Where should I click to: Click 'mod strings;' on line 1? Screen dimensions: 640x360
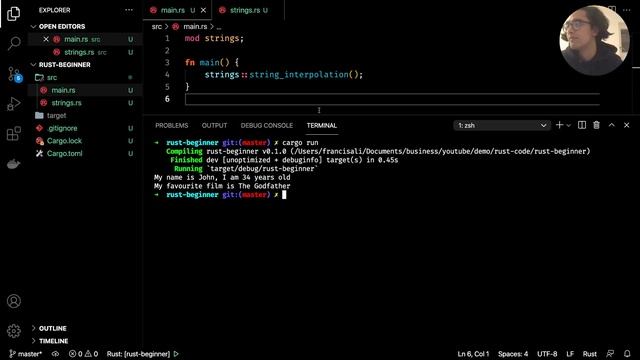[214, 38]
